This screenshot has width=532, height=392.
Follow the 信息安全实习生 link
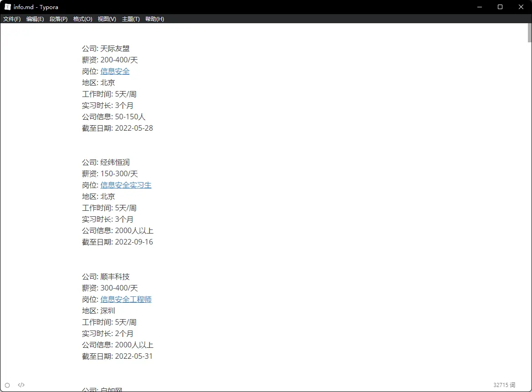coord(126,185)
